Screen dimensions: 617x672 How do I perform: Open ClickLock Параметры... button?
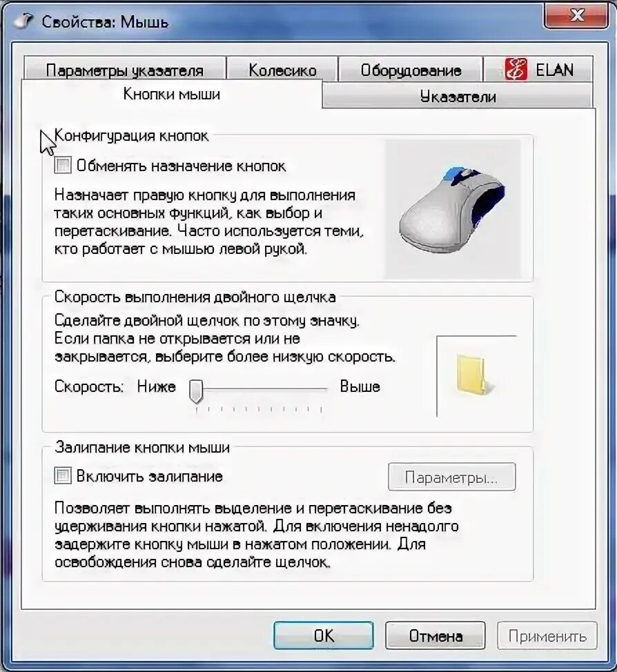pyautogui.click(x=452, y=477)
